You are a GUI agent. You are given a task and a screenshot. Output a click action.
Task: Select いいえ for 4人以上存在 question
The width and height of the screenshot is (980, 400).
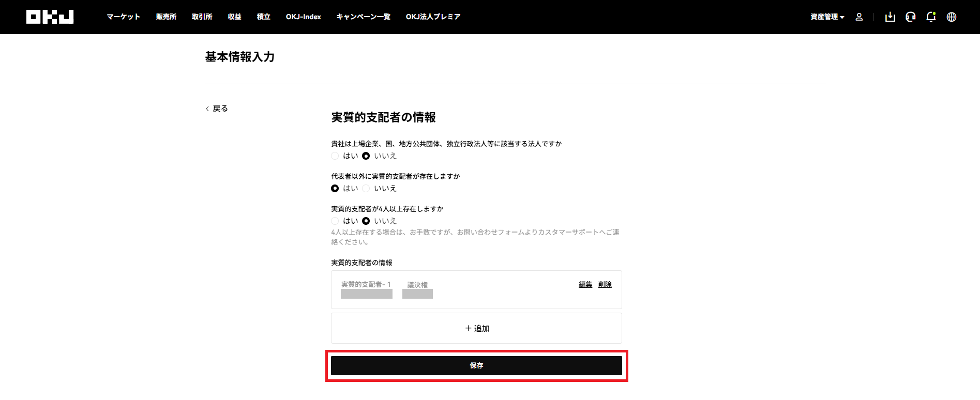click(366, 221)
